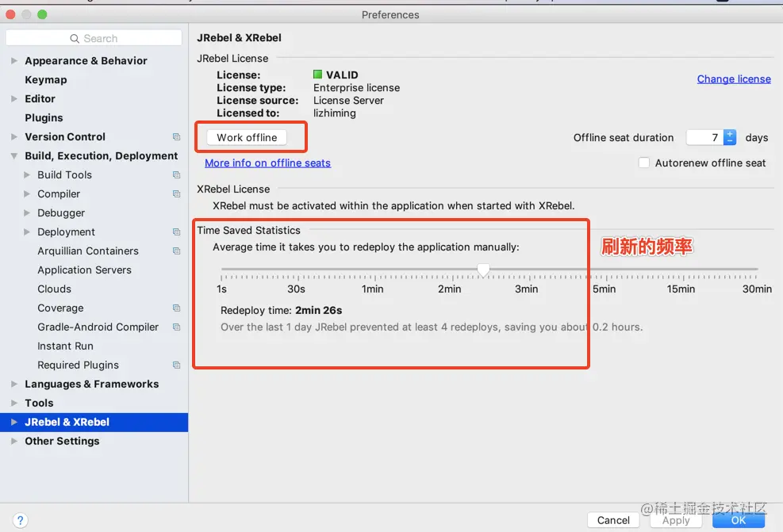Viewport: 783px width, 532px height.
Task: Open the Plugins settings page
Action: [44, 118]
